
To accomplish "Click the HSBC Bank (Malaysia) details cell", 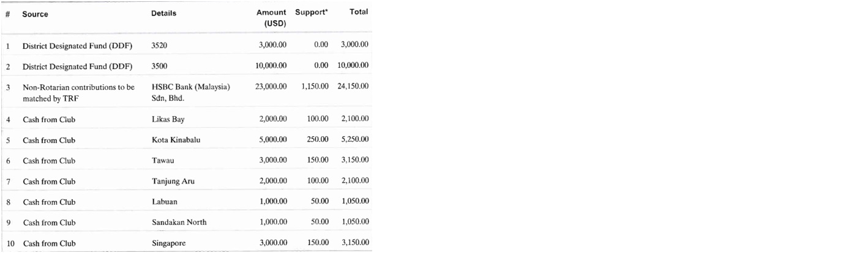I will [x=190, y=92].
